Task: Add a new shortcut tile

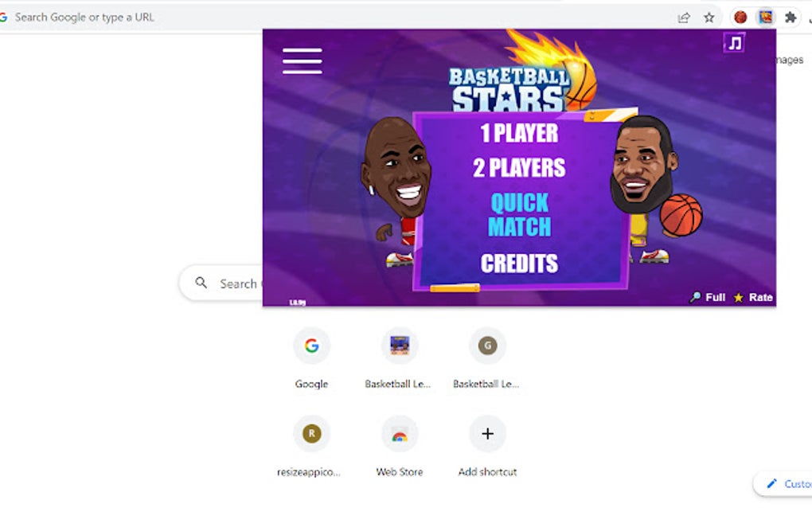Action: coord(487,446)
